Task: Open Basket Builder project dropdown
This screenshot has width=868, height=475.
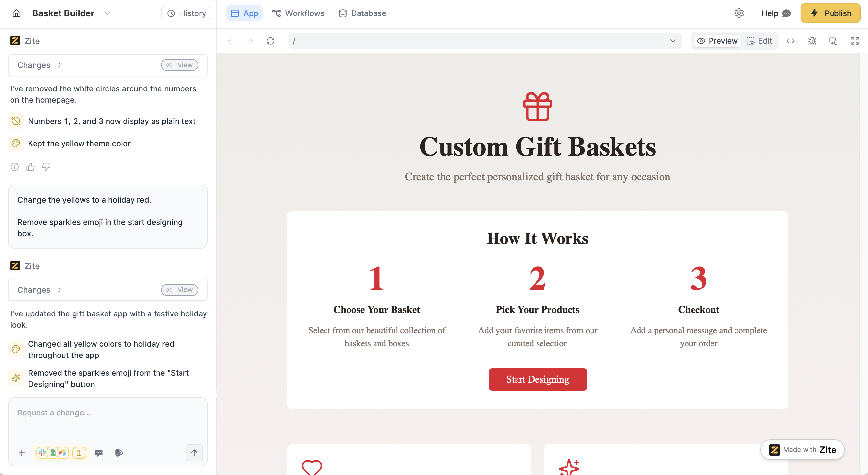Action: click(107, 13)
